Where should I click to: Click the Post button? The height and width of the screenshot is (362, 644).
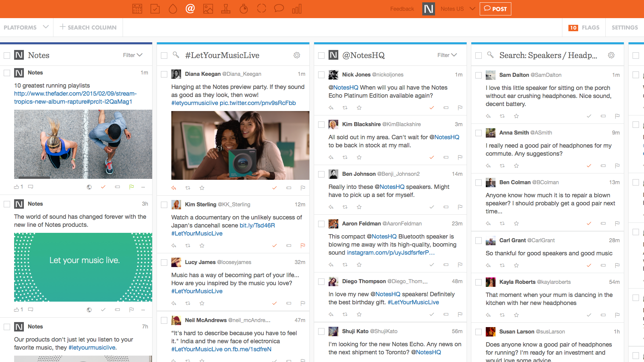click(495, 9)
